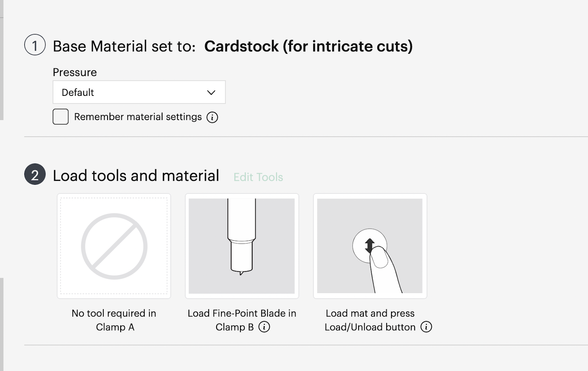Viewport: 588px width, 371px height.
Task: Click the up-down arrow Load/Unload icon
Action: click(x=369, y=245)
